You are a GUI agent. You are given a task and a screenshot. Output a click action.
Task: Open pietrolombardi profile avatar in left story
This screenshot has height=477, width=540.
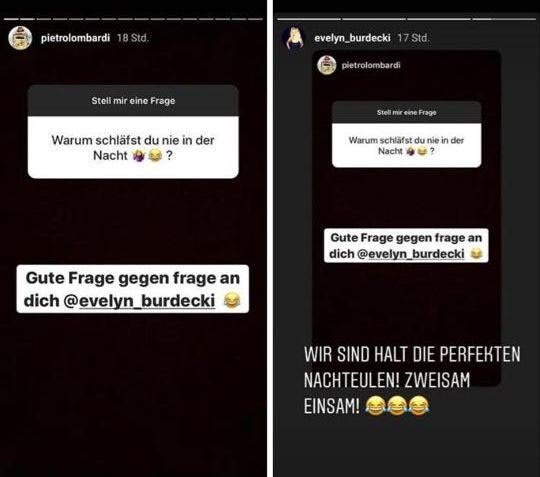[x=20, y=38]
